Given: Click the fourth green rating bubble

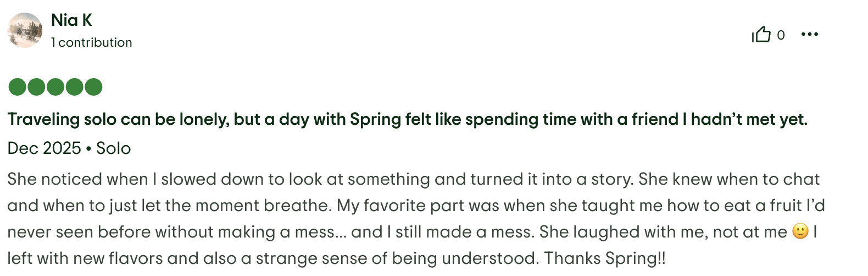Looking at the screenshot, I should point(75,87).
